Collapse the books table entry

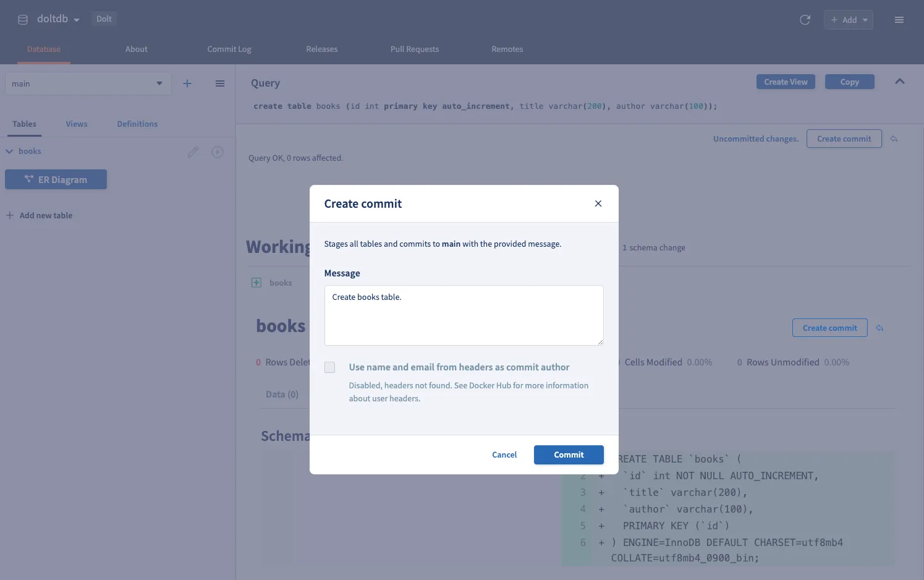(x=9, y=151)
